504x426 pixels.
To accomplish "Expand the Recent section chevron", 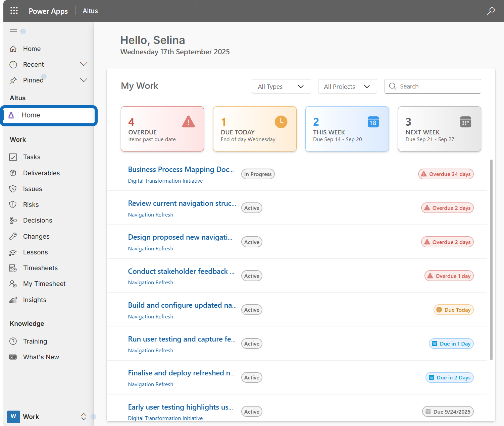I will 84,64.
